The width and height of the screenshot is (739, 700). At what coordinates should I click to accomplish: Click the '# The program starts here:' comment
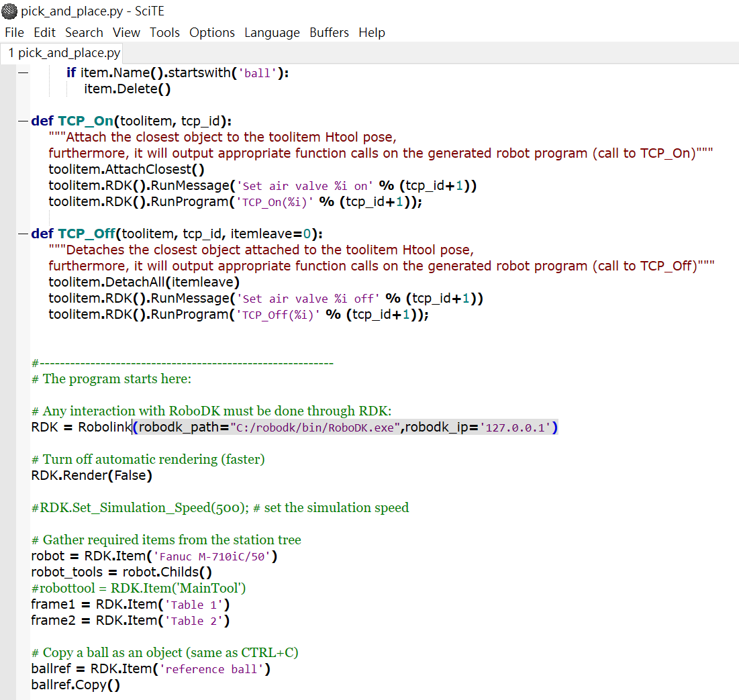tap(111, 379)
